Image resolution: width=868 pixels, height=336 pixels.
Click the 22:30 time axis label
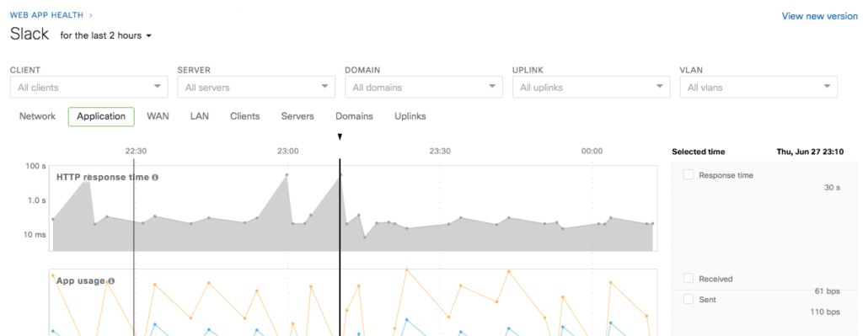pyautogui.click(x=136, y=151)
